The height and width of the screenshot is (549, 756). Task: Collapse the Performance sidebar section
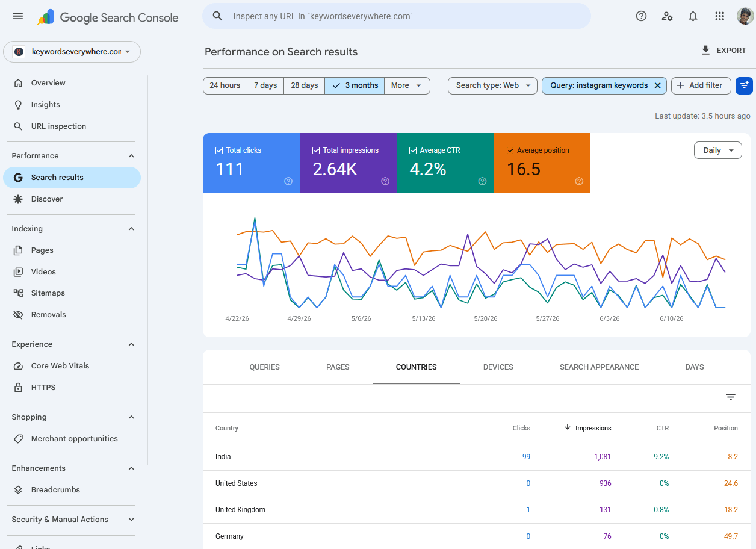coord(131,156)
